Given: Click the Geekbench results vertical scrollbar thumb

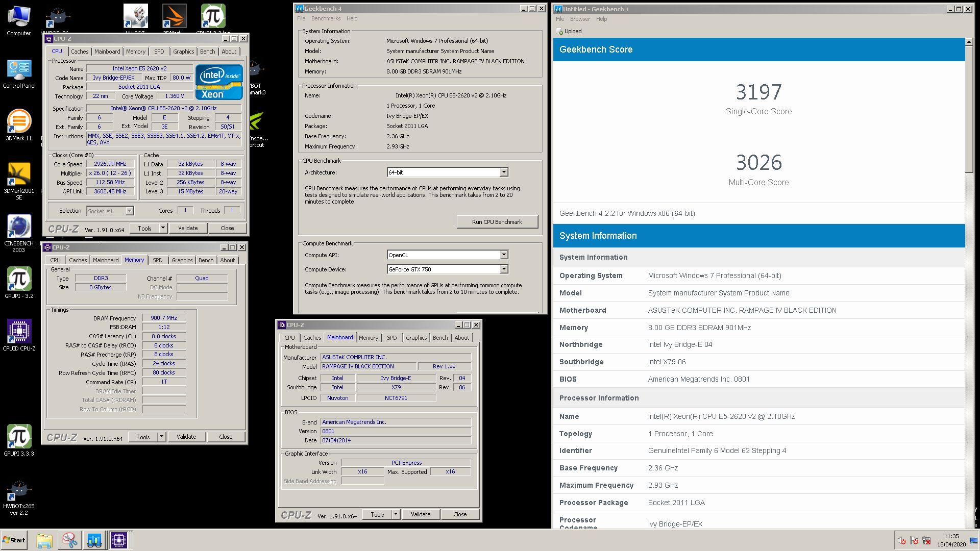Looking at the screenshot, I should pos(969,109).
